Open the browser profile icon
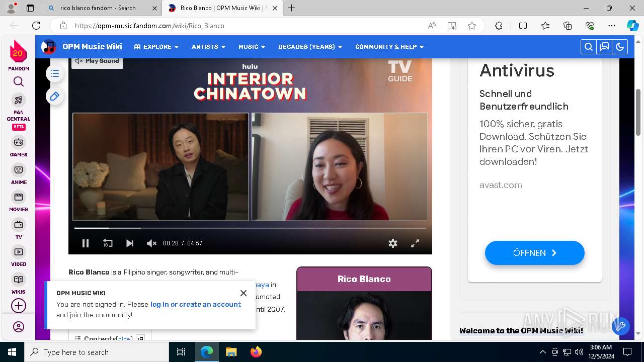The image size is (644, 362). [x=11, y=8]
